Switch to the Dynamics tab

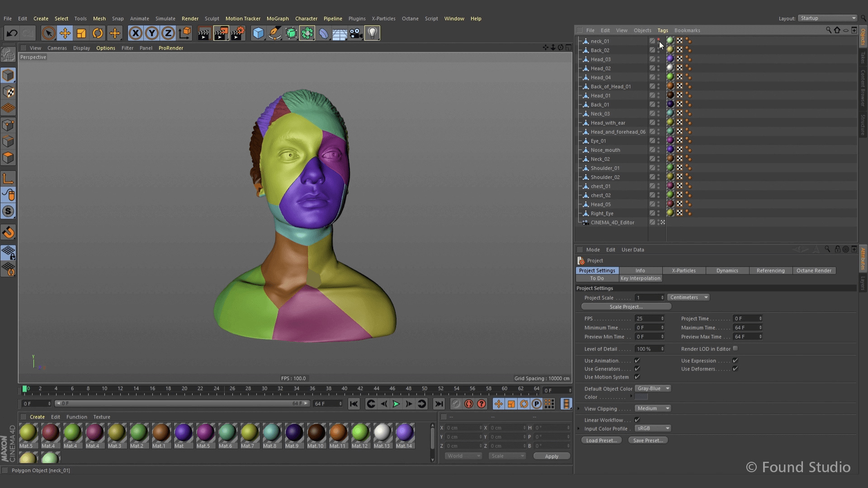pos(727,271)
